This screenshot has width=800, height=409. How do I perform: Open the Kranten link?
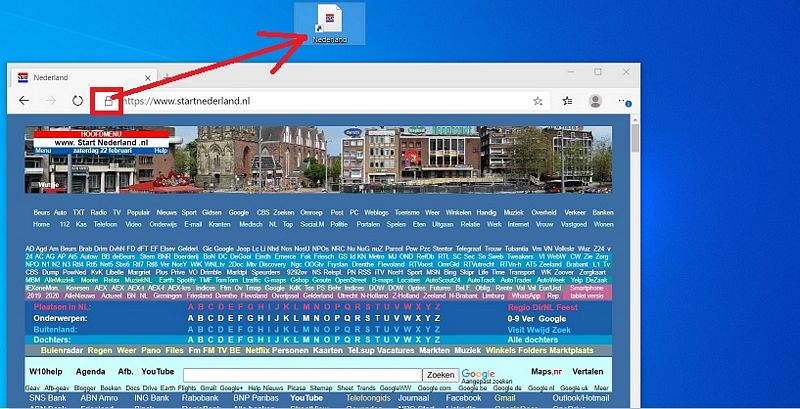pos(219,224)
